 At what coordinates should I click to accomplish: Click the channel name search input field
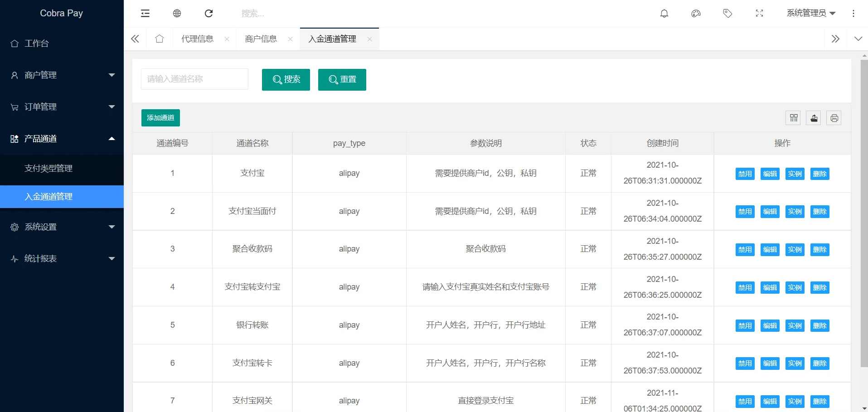[x=194, y=78]
